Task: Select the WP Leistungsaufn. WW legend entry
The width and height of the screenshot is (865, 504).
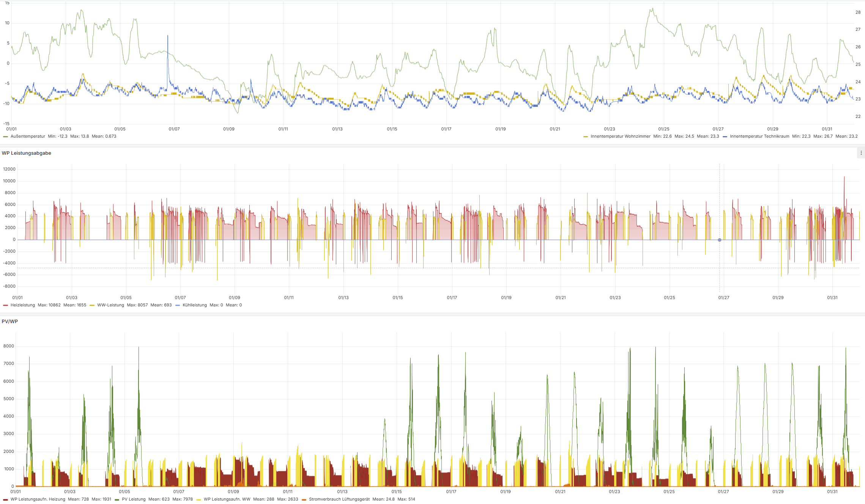Action: (227, 499)
